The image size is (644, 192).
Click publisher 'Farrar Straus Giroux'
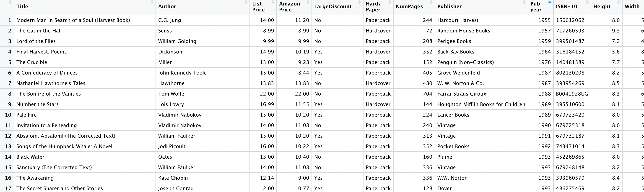tap(462, 94)
